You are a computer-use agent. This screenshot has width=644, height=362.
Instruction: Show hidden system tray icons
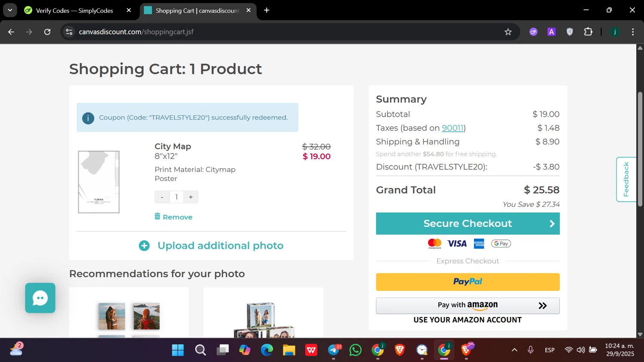(514, 350)
